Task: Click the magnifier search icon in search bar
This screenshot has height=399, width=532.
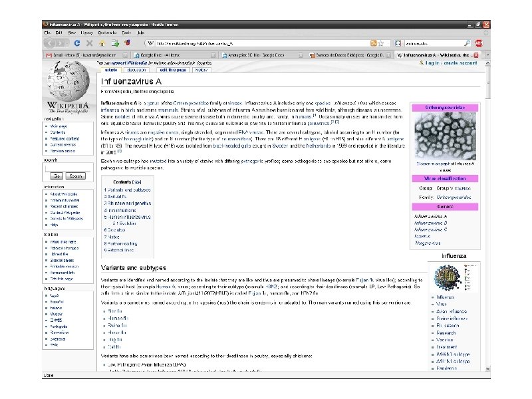Action: pos(467,43)
